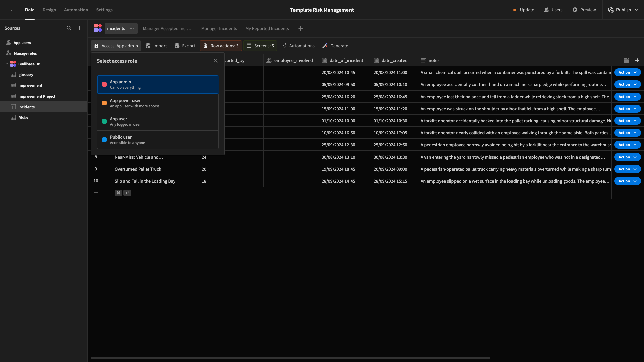Open the incidents tab three-dot menu
Image resolution: width=644 pixels, height=362 pixels.
pos(132,28)
